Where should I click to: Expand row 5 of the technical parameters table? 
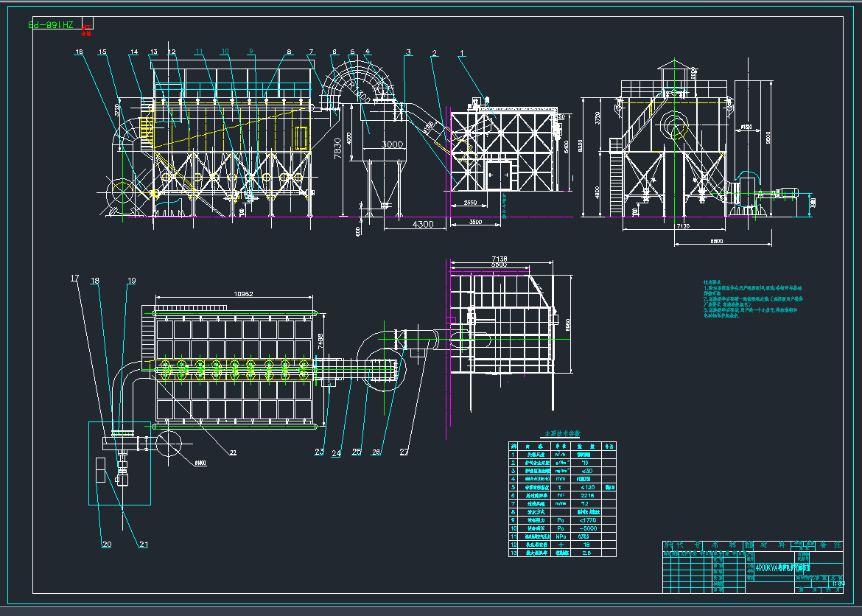[x=561, y=487]
